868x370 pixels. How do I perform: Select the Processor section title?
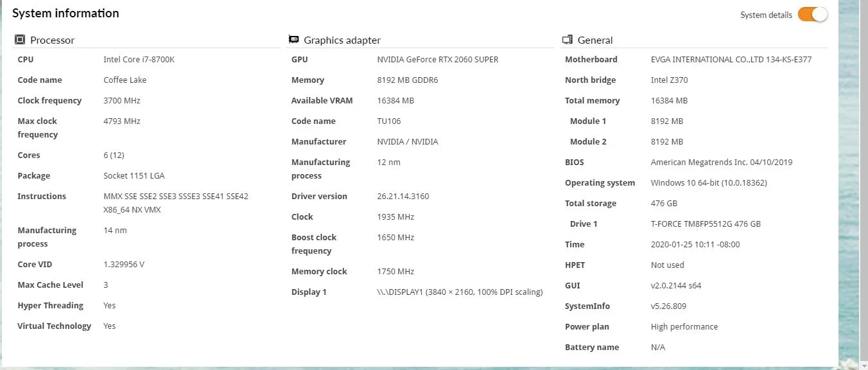coord(52,40)
